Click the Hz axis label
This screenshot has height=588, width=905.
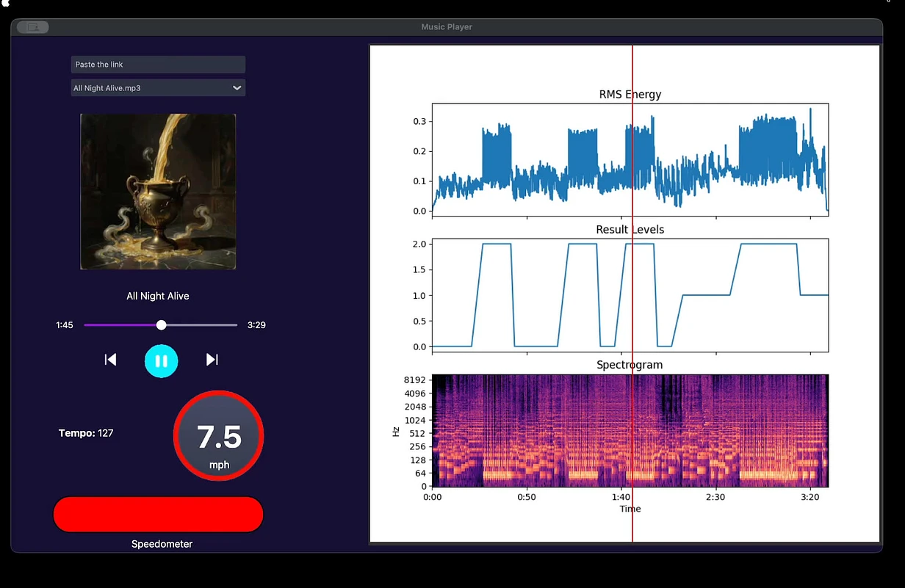coord(396,432)
